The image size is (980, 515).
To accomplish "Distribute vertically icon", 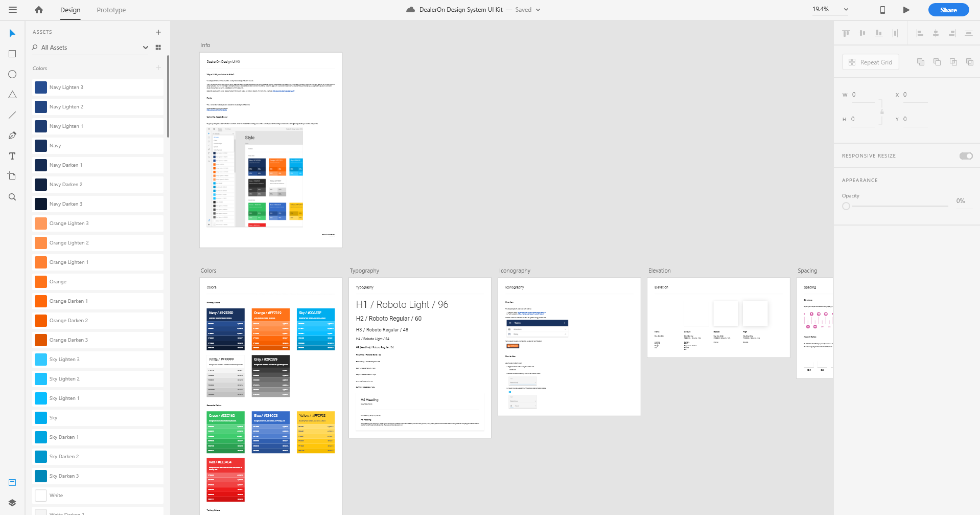I will (x=969, y=33).
